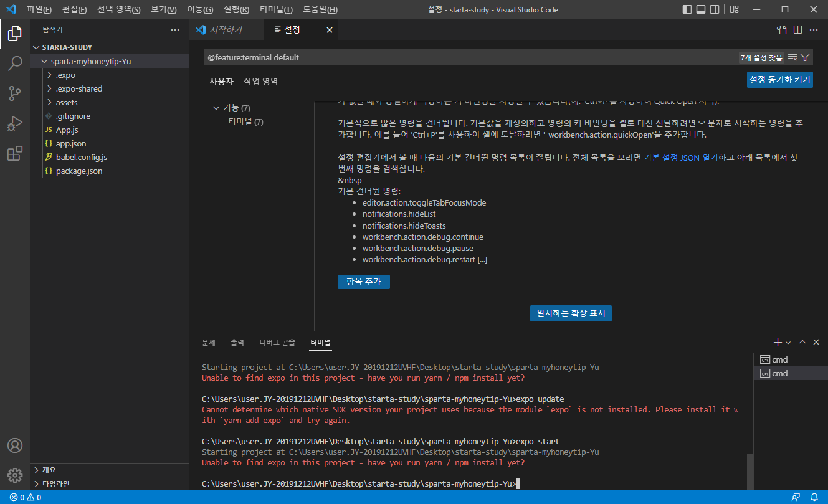
Task: Select the 사용자 settings tab
Action: [221, 81]
